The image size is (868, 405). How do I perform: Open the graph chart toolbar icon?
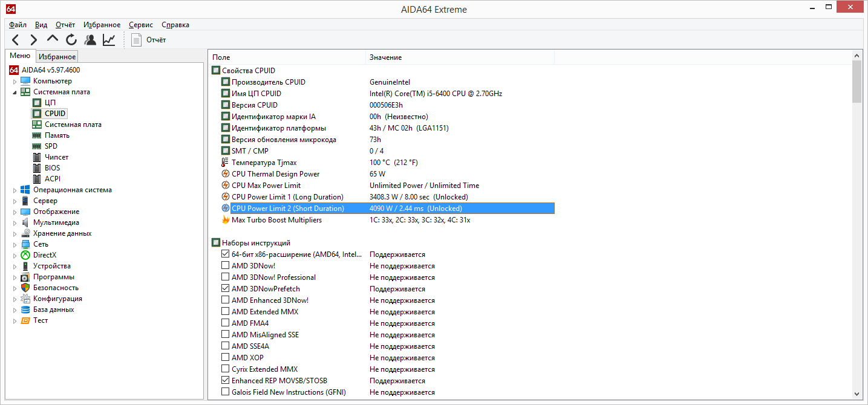[109, 40]
